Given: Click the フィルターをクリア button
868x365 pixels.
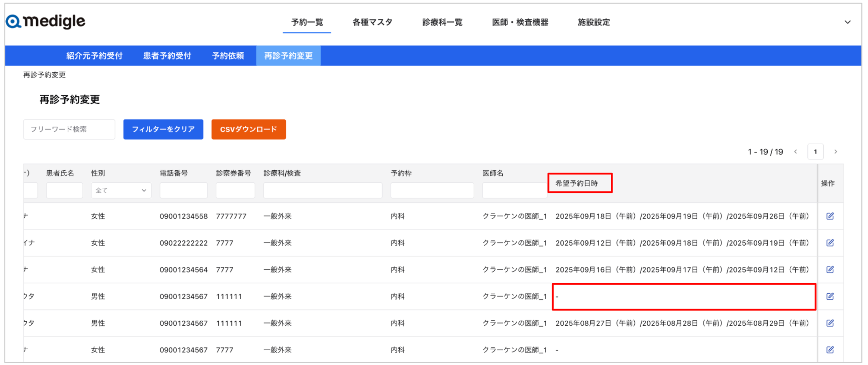Looking at the screenshot, I should 163,129.
